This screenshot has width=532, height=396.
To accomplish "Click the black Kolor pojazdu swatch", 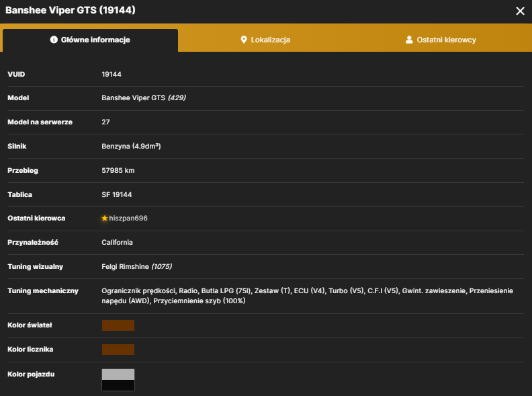I will [118, 385].
